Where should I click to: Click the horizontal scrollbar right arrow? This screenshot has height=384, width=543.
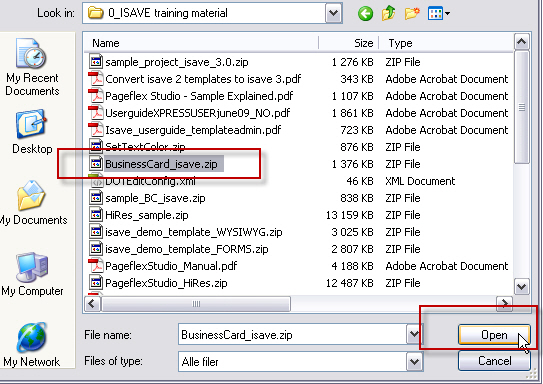click(x=505, y=304)
